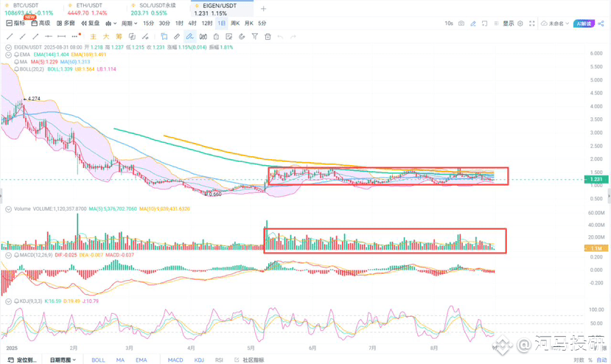Undo the last drawing action
This screenshot has width=611, height=364.
pos(280,36)
